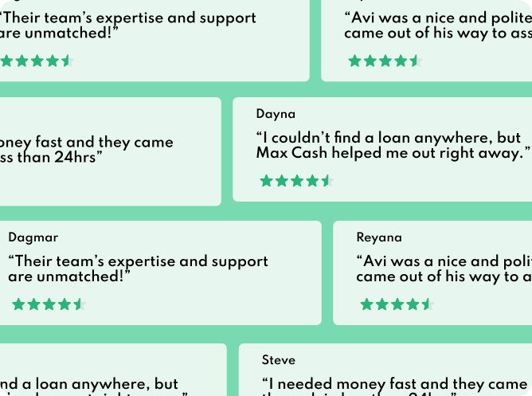Click the topmost 'Avi was a nice and polite' quote
The height and width of the screenshot is (396, 532).
pyautogui.click(x=437, y=25)
